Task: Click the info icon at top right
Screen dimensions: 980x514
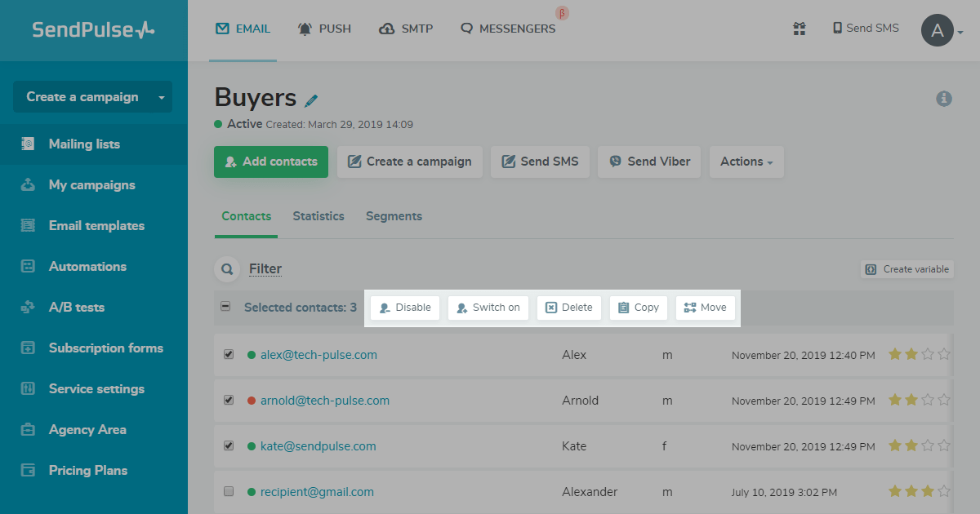Action: [x=944, y=99]
